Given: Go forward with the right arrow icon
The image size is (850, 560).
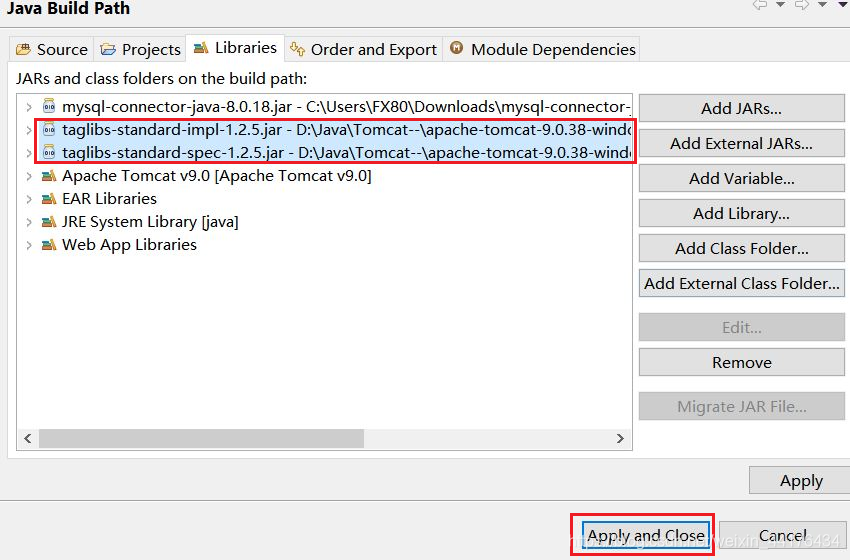Looking at the screenshot, I should coord(802,4).
